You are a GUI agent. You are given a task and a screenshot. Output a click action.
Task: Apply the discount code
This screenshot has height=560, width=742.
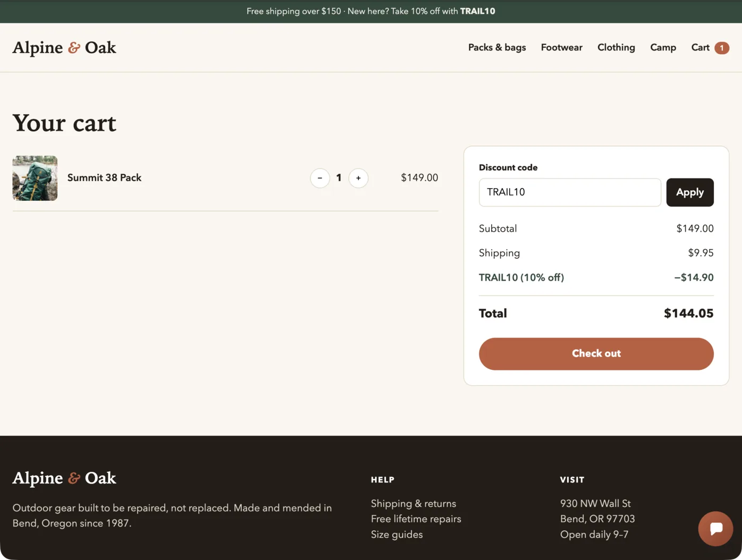(x=690, y=192)
